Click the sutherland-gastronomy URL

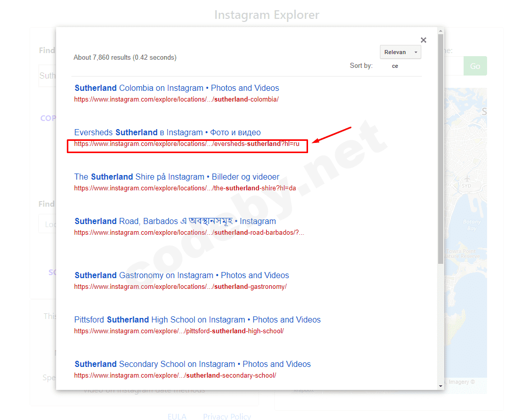(x=180, y=287)
